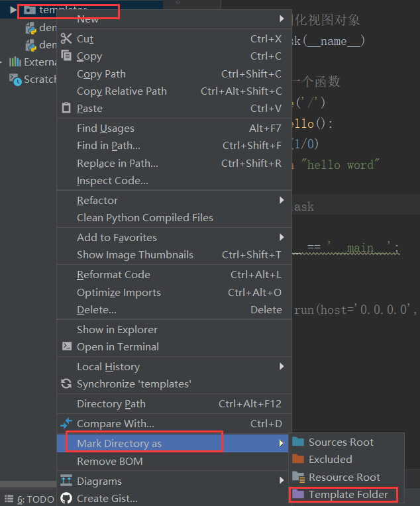Click the Open in Terminal icon
The width and height of the screenshot is (420, 506).
pos(67,346)
